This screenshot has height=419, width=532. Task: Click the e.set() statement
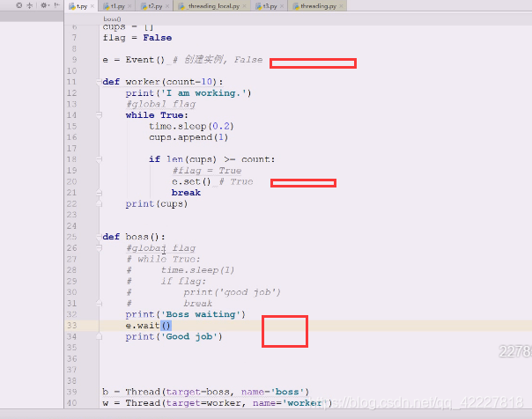point(191,181)
